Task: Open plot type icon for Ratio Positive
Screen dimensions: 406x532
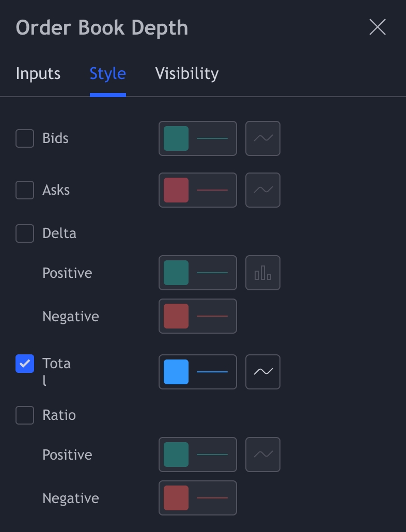Action: point(263,455)
